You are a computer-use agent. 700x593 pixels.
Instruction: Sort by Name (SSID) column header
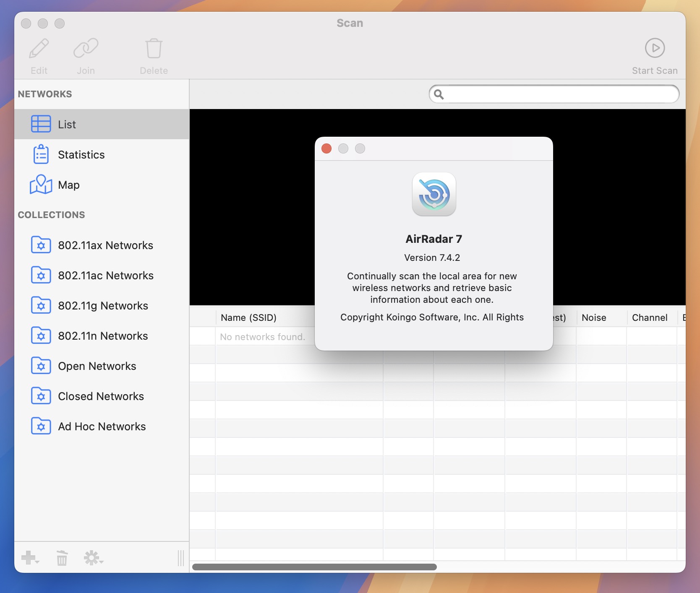pos(248,317)
